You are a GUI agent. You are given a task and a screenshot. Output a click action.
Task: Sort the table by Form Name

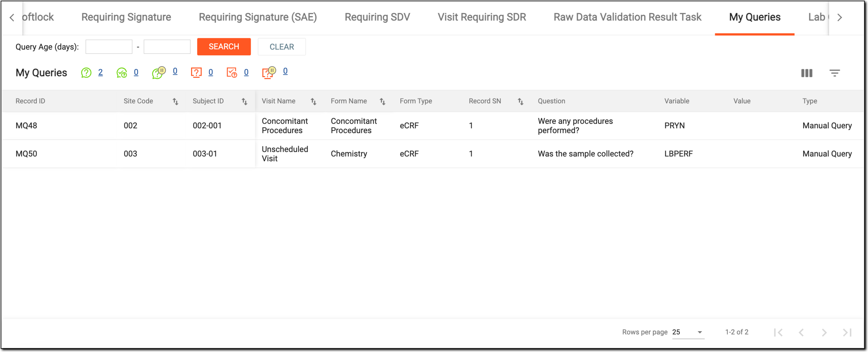coord(383,101)
